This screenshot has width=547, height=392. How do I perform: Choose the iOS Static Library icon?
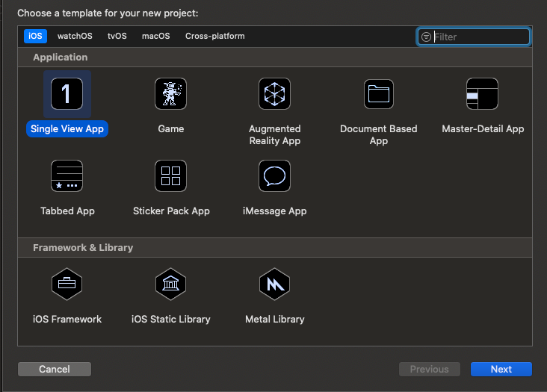click(x=170, y=284)
